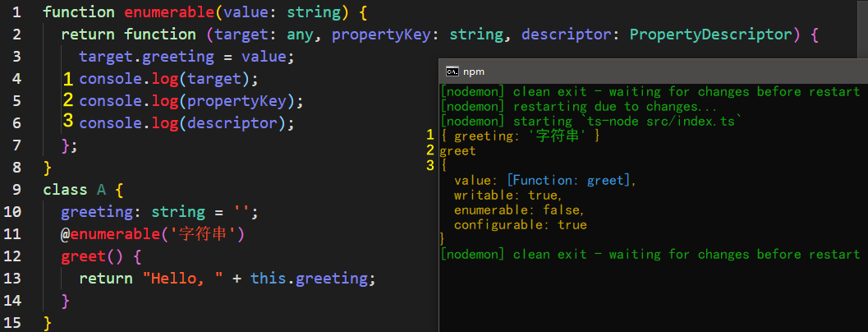Click the 'class A {' declaration

click(84, 190)
